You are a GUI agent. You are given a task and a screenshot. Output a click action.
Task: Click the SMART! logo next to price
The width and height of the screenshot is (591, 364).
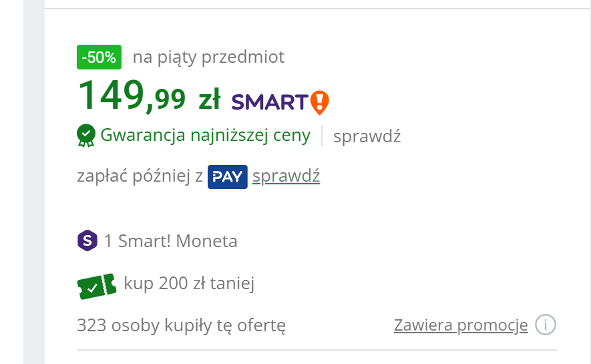click(270, 102)
